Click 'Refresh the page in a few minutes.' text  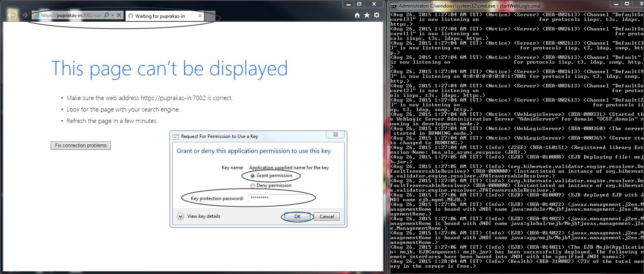click(x=112, y=121)
